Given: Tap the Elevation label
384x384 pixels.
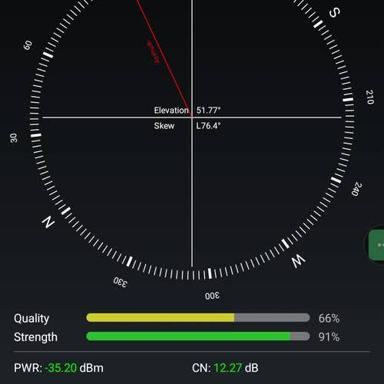Looking at the screenshot, I should [171, 110].
